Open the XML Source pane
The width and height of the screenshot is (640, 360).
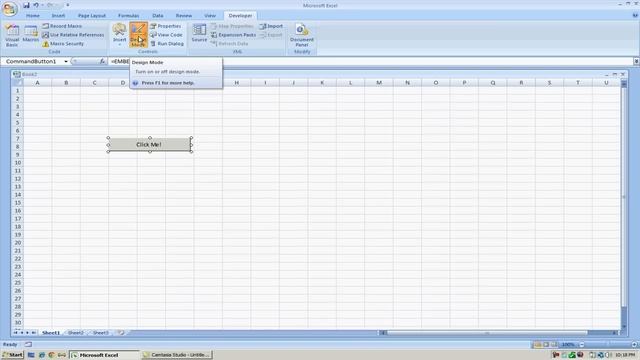pyautogui.click(x=199, y=33)
